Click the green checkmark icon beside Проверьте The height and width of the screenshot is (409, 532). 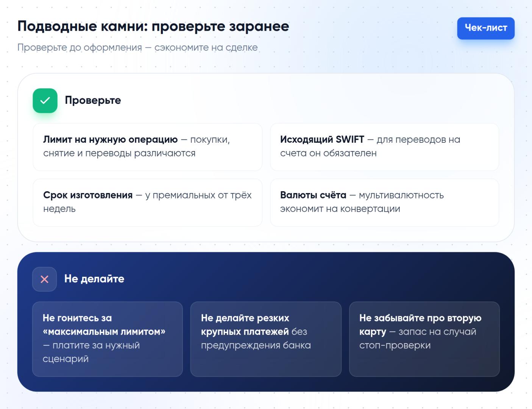[45, 100]
